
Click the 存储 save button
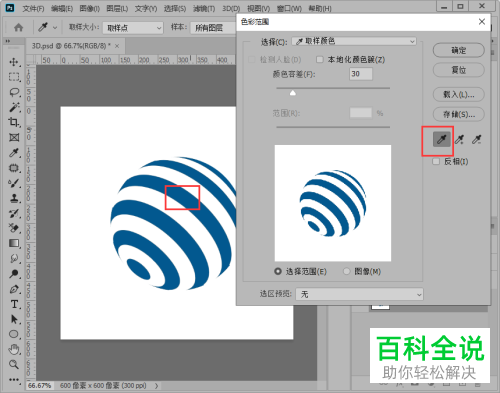pos(459,115)
